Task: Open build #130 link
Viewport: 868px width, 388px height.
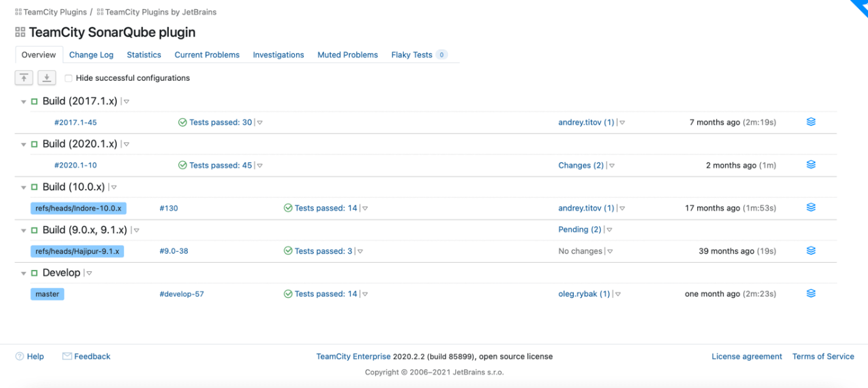Action: tap(169, 209)
